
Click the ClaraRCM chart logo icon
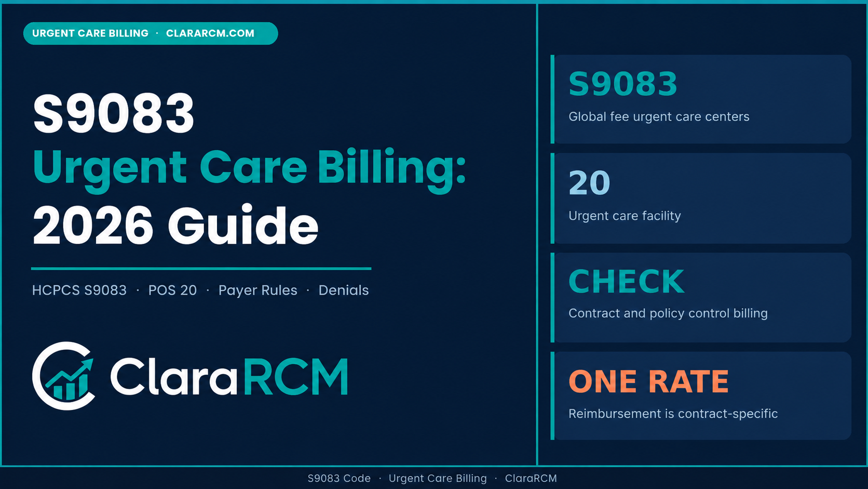[64, 376]
